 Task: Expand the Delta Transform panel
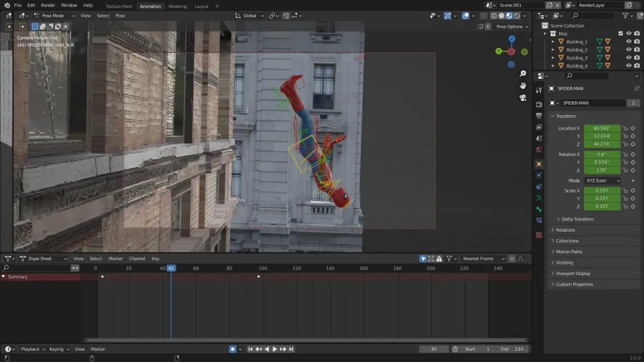[x=577, y=219]
